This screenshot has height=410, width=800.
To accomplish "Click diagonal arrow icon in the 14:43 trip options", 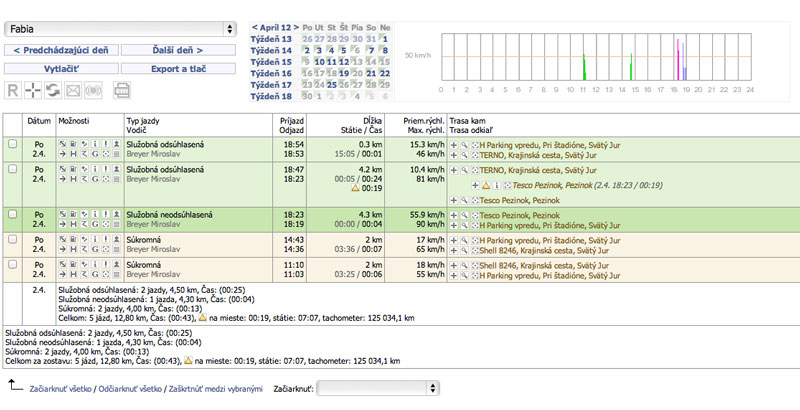I will pyautogui.click(x=62, y=239).
